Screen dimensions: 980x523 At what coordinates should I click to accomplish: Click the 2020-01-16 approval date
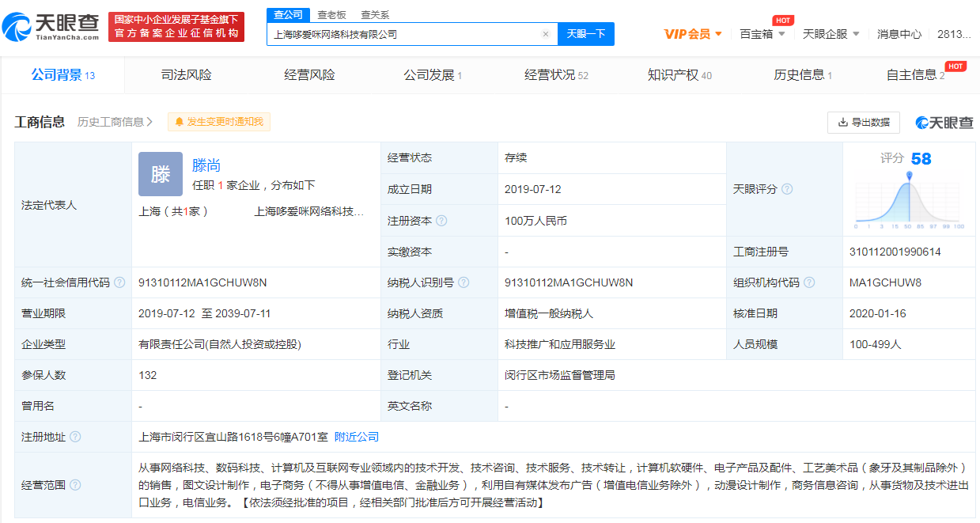click(877, 313)
